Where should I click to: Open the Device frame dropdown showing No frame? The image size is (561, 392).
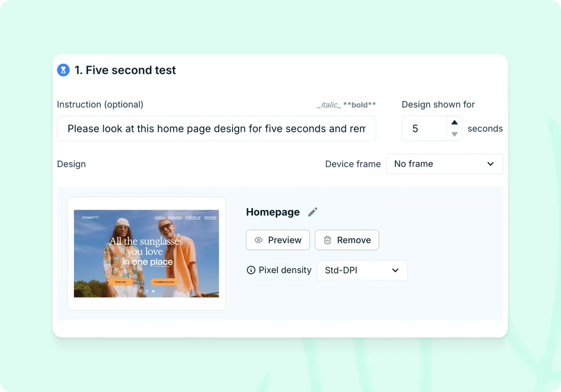[x=444, y=164]
